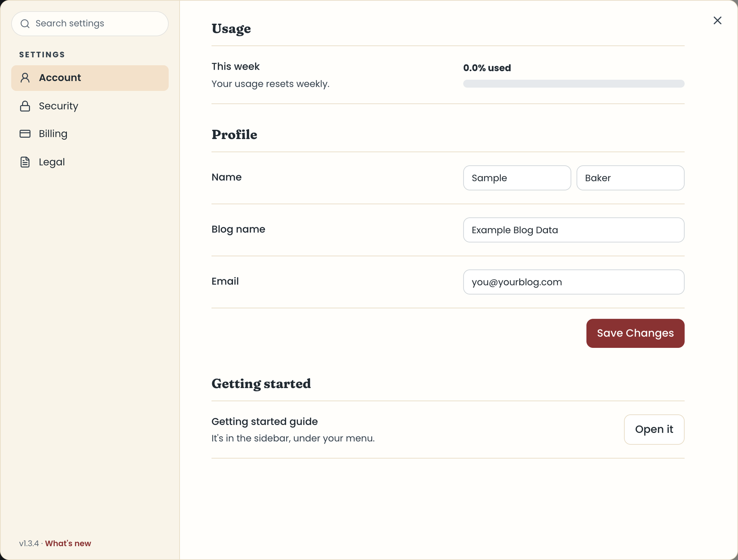Image resolution: width=738 pixels, height=560 pixels.
Task: Click the Getting started heading
Action: (x=261, y=384)
